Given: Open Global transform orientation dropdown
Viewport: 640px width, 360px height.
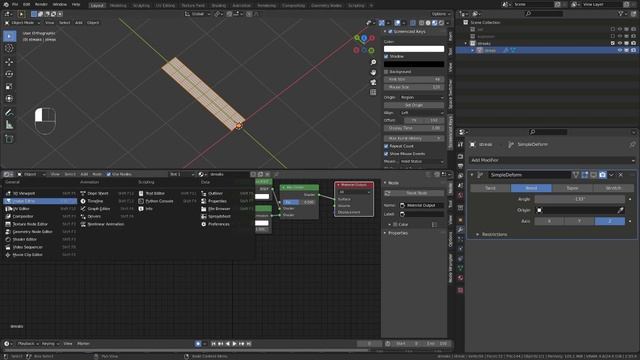Looking at the screenshot, I should tap(198, 14).
